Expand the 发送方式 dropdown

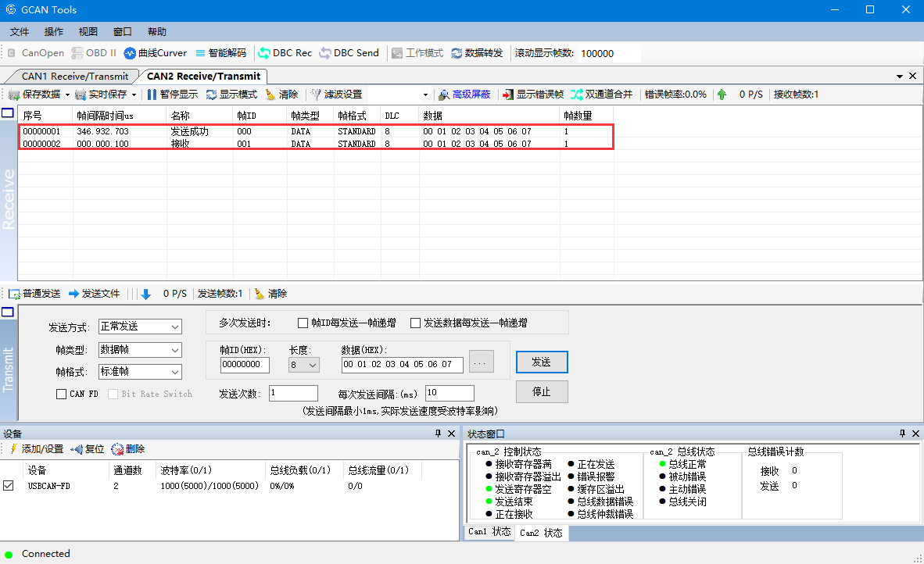point(140,327)
